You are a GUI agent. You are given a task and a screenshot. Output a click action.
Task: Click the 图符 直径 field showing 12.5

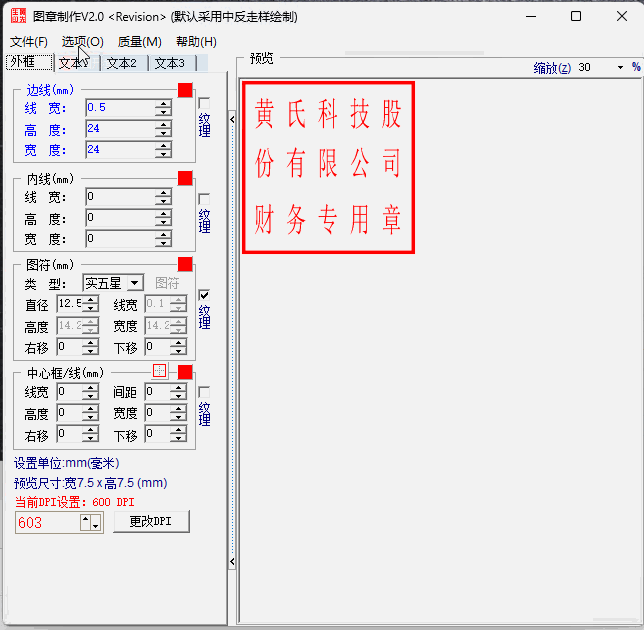click(x=69, y=304)
